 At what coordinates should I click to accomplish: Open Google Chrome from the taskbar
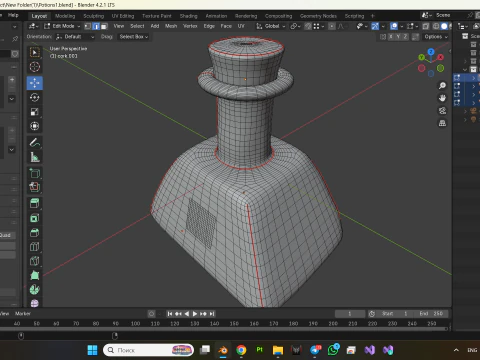click(241, 350)
